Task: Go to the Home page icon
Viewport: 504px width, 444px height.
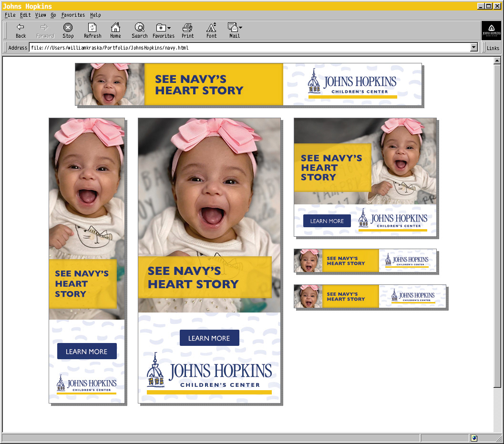Action: click(x=115, y=31)
